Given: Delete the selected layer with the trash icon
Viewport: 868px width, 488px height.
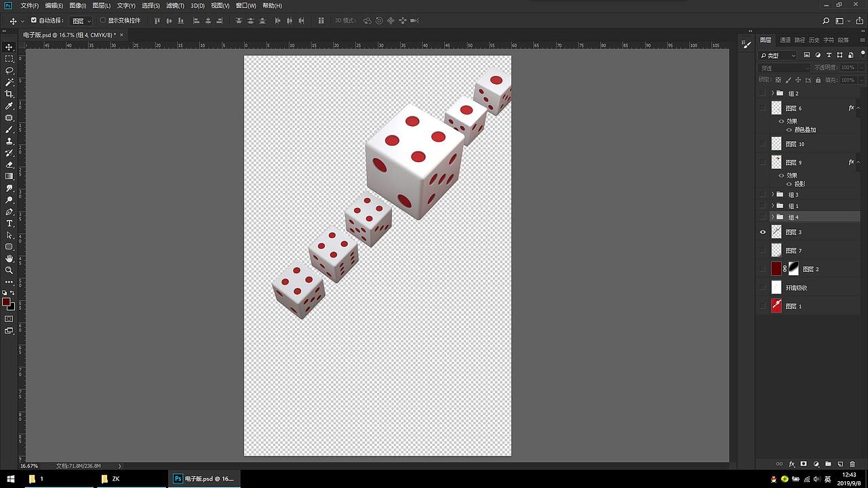Looking at the screenshot, I should [852, 464].
